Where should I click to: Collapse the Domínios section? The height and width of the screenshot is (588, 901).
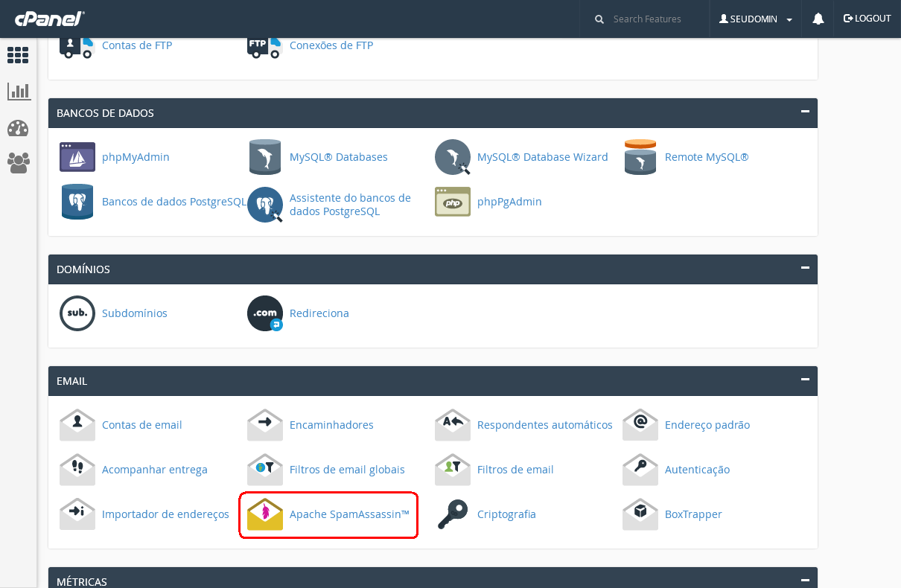point(805,268)
